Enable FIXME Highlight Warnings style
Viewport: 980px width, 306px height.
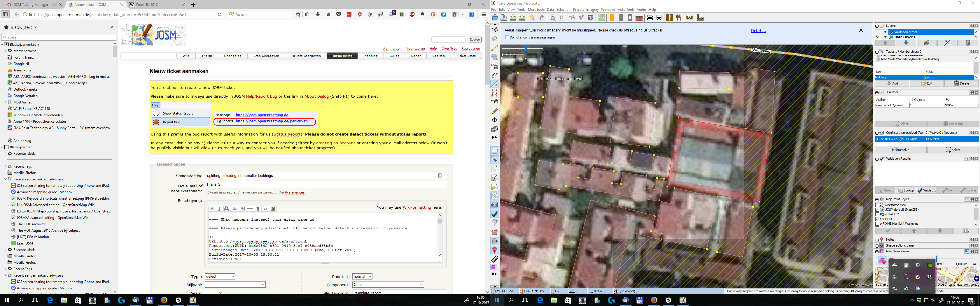[x=878, y=224]
